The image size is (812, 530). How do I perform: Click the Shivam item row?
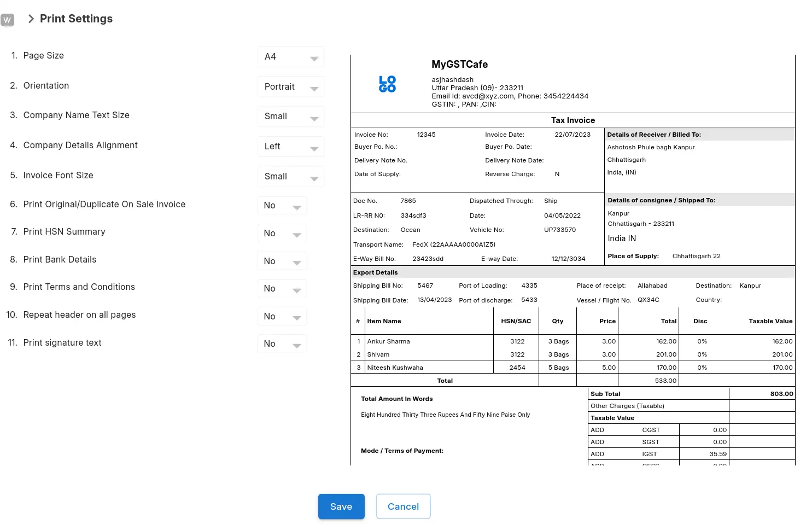(573, 354)
